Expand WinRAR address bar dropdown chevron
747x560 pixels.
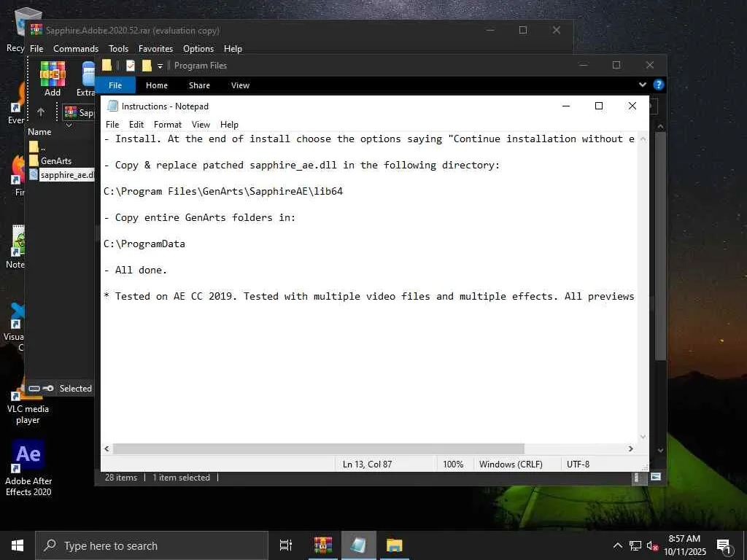(x=69, y=125)
